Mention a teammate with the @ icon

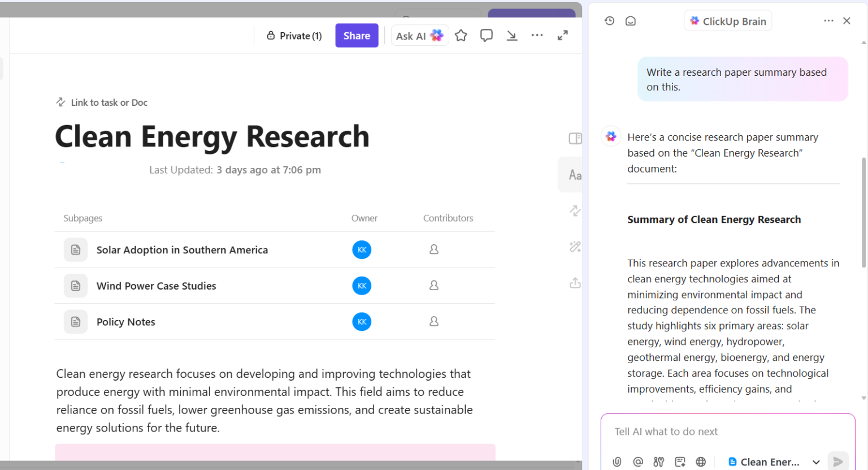click(x=639, y=461)
